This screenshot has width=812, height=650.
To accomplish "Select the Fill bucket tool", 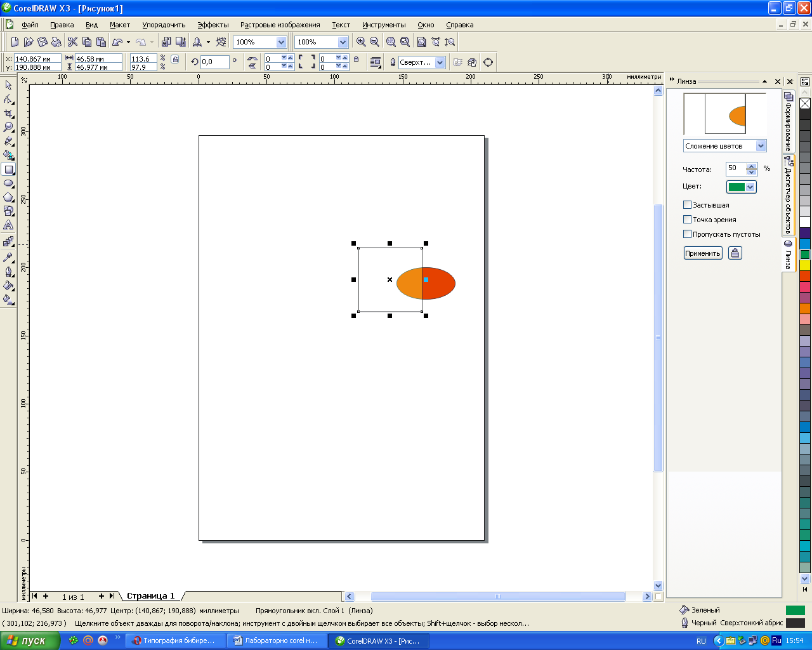I will [8, 286].
